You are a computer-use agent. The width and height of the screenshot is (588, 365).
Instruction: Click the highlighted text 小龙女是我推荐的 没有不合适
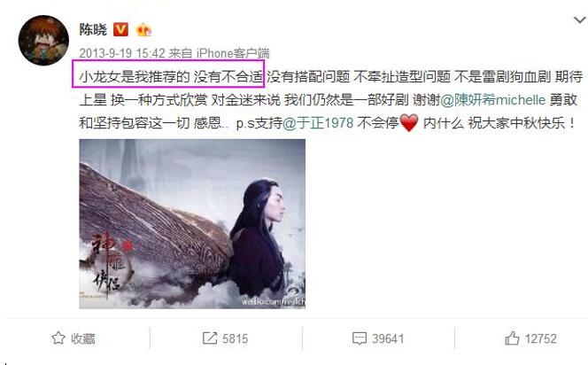[171, 76]
